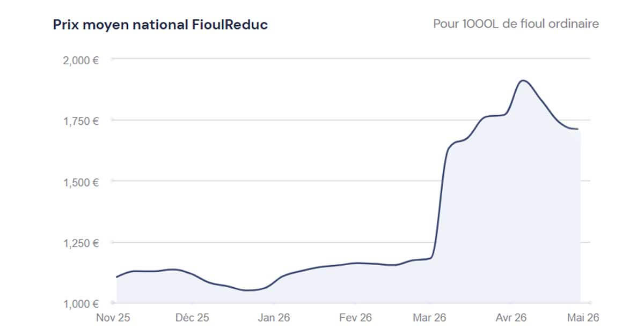
Task: Click the 1,500 € y-axis label
Action: 80,182
